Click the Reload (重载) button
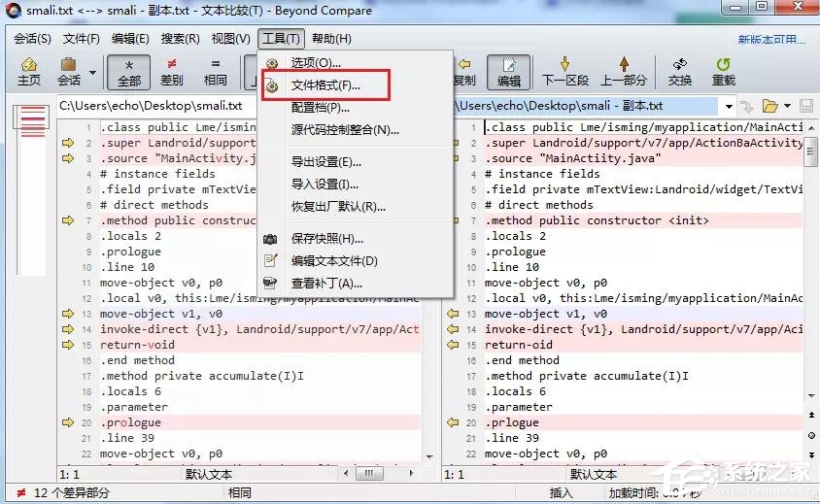The height and width of the screenshot is (504, 820). [723, 72]
